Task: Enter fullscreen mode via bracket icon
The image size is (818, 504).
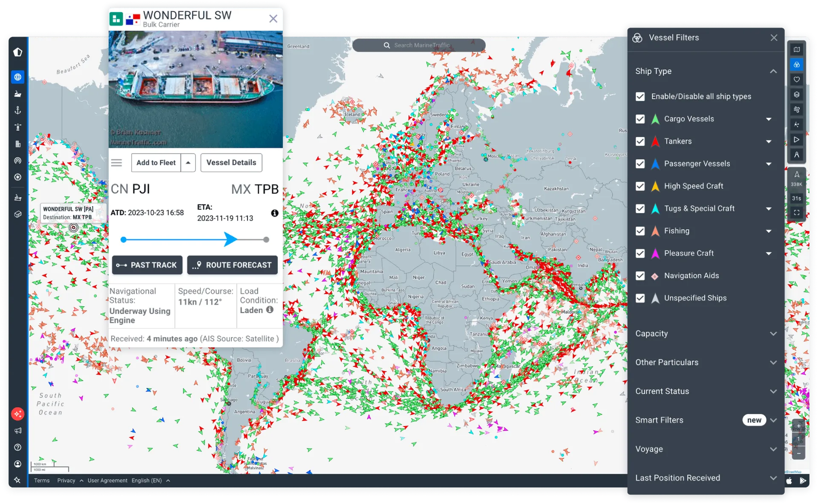Action: [797, 212]
